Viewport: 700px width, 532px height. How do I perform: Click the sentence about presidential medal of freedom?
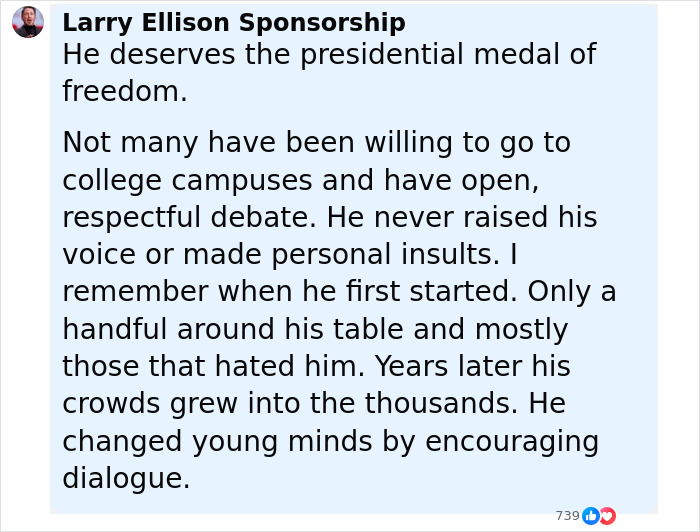(x=329, y=55)
